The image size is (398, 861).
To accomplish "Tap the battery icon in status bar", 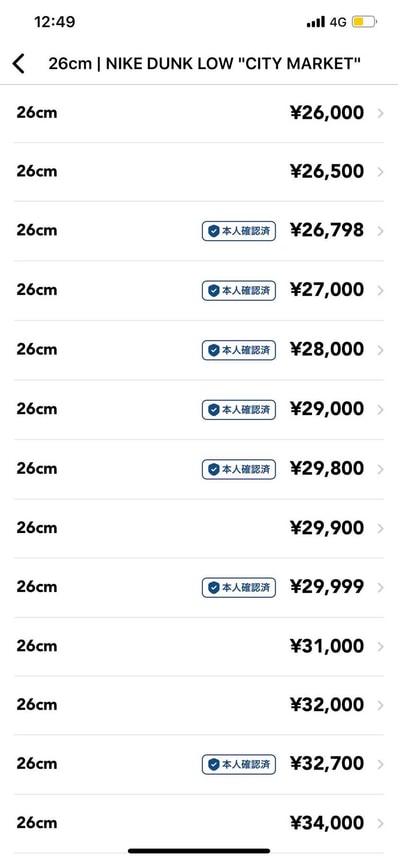I will [x=364, y=22].
